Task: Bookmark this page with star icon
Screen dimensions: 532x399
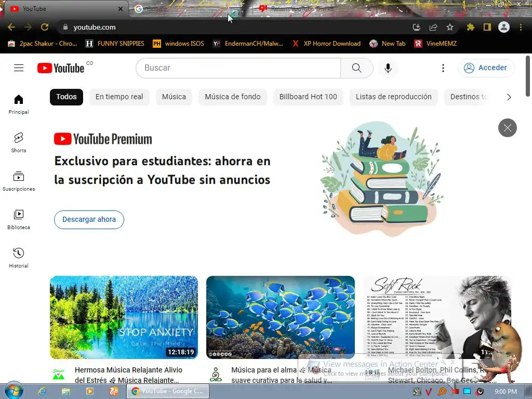Action: 450,27
